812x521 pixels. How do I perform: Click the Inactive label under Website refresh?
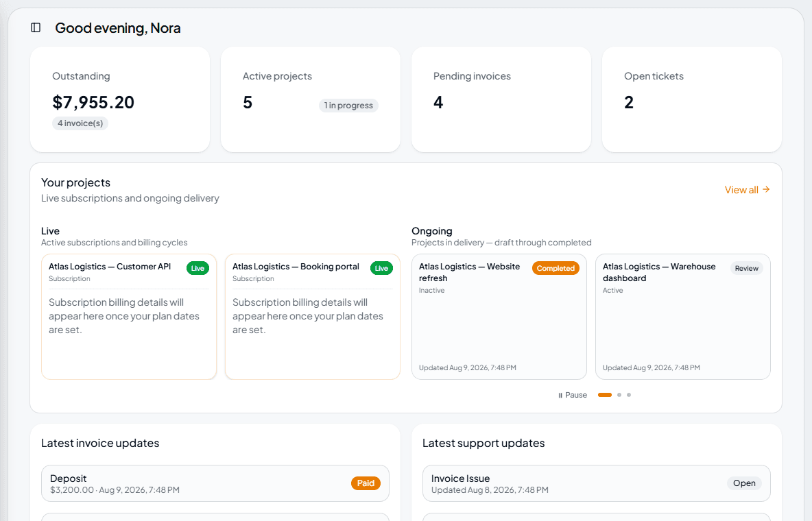(x=432, y=291)
